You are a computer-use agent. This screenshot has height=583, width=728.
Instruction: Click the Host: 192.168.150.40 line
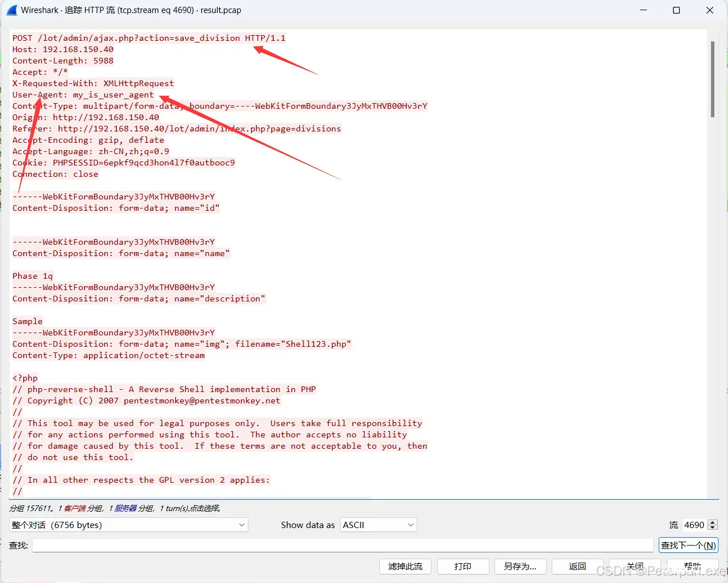click(63, 49)
